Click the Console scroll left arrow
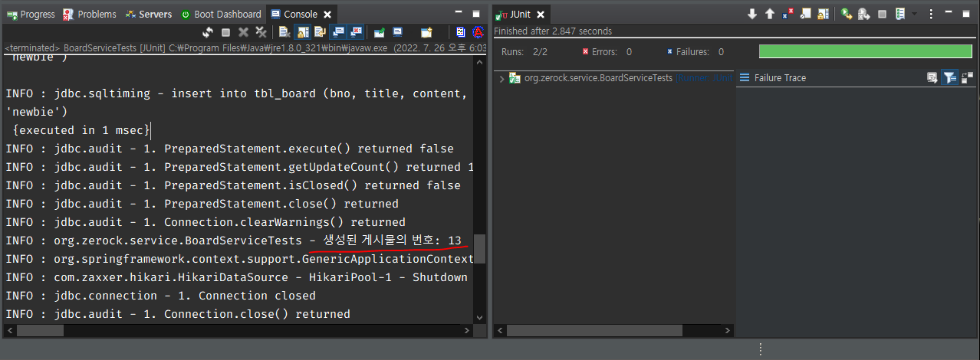Image resolution: width=980 pixels, height=360 pixels. pos(9,331)
